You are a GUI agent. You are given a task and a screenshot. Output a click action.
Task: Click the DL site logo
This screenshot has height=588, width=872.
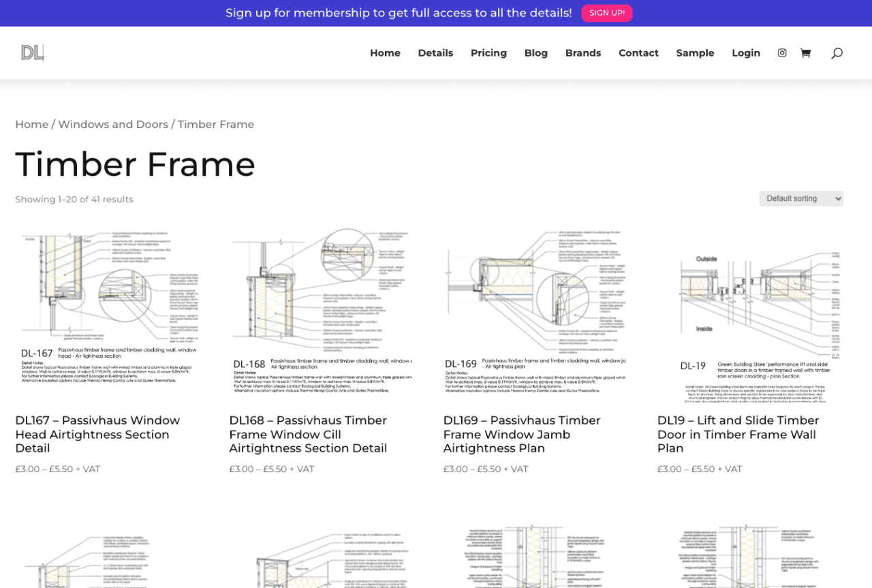click(x=32, y=52)
